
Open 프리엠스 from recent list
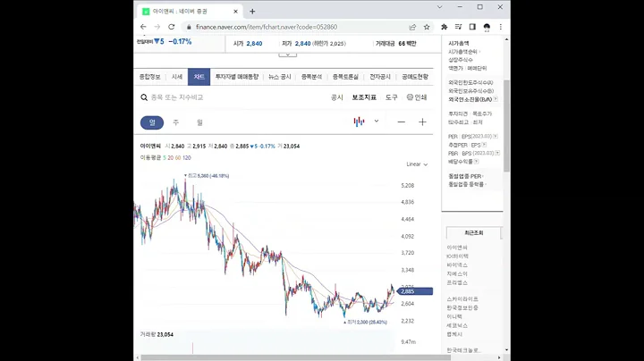click(457, 282)
